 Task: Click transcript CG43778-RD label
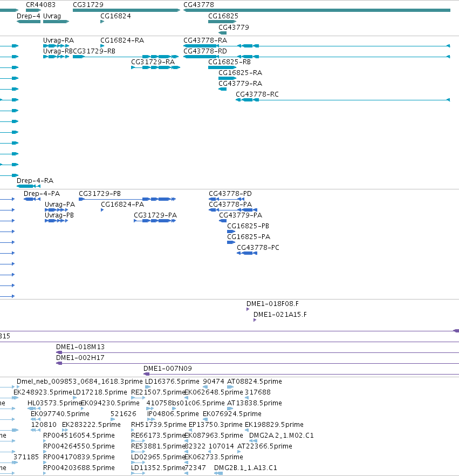(x=205, y=51)
